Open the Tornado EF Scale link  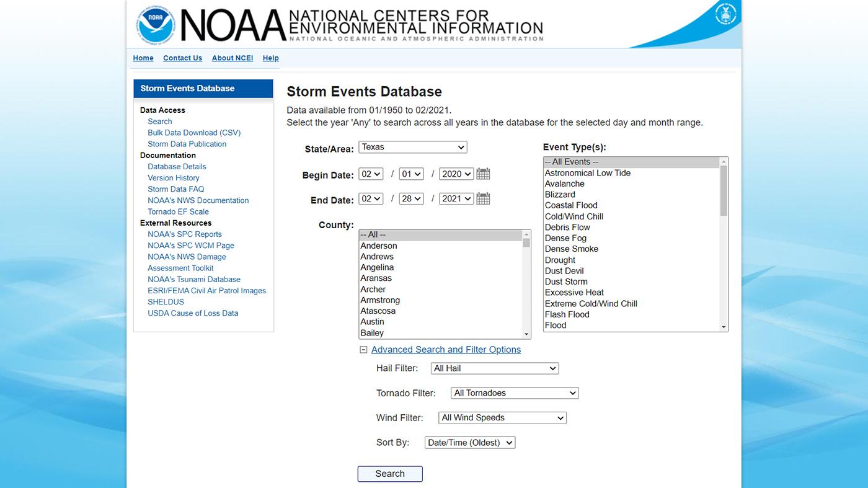(x=178, y=211)
